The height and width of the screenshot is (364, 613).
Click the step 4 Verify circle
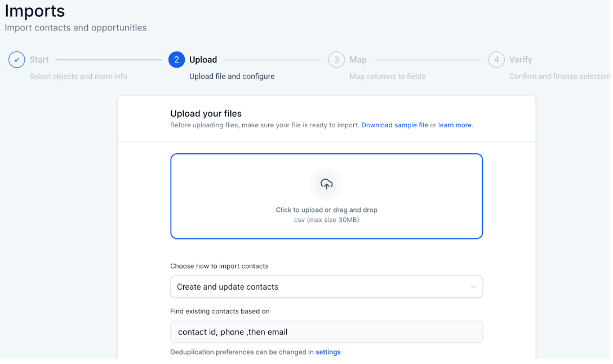496,60
